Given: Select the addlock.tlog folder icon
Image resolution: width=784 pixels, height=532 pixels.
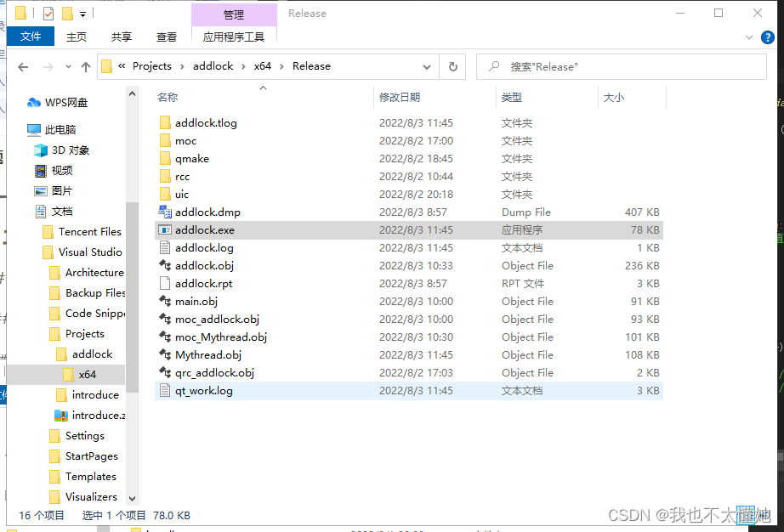Looking at the screenshot, I should click(x=165, y=123).
